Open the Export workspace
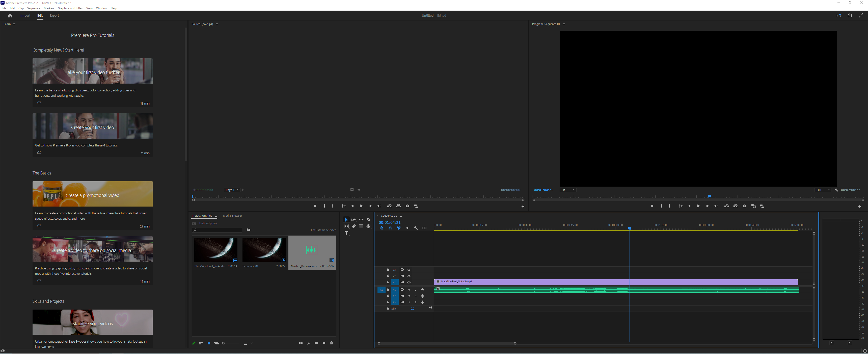This screenshot has width=868, height=354. coord(54,15)
